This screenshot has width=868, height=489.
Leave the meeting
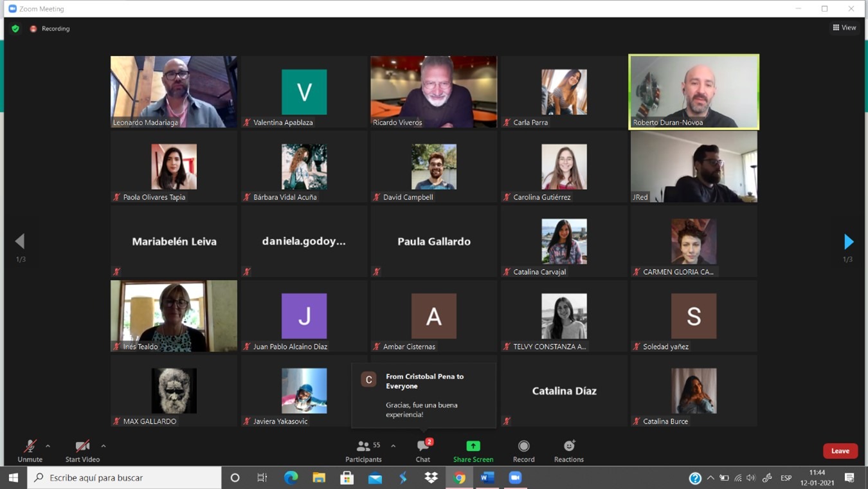tap(840, 451)
